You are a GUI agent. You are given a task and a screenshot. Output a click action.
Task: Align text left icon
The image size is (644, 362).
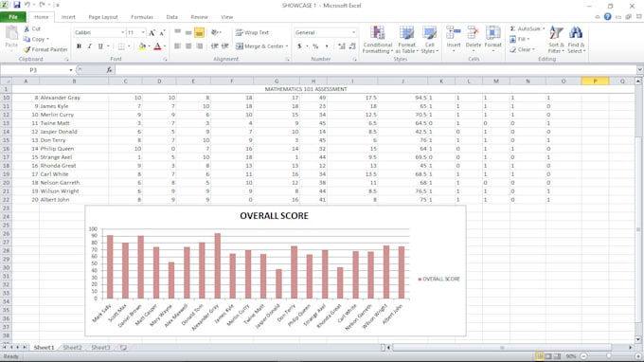[x=177, y=46]
